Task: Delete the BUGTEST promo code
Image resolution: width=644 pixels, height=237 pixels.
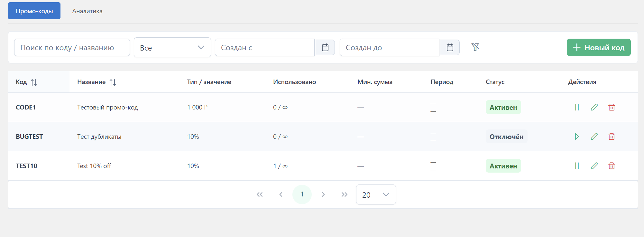Action: click(x=612, y=137)
